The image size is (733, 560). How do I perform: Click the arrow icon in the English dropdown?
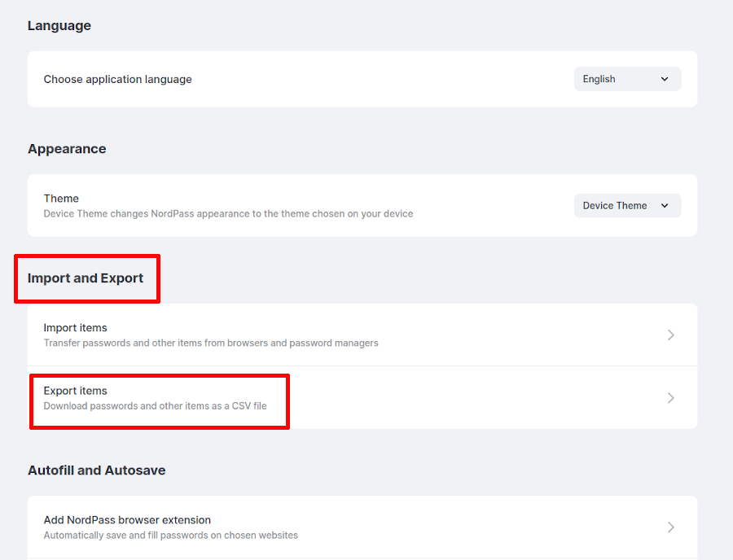[665, 79]
